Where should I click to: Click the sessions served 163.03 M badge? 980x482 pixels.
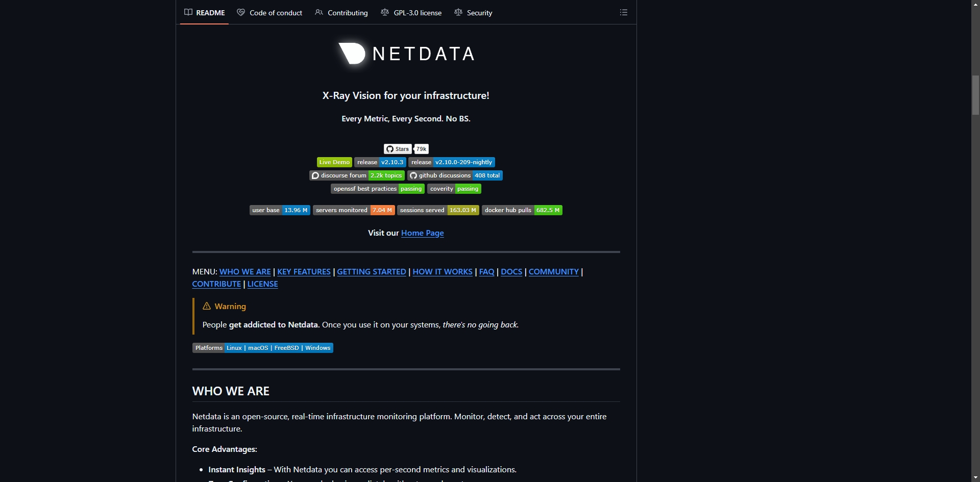(438, 210)
